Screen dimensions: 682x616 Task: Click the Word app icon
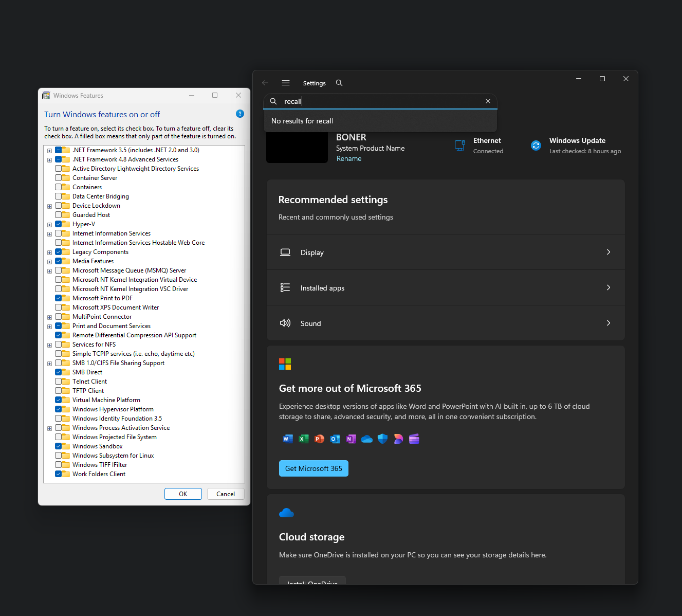tap(288, 439)
